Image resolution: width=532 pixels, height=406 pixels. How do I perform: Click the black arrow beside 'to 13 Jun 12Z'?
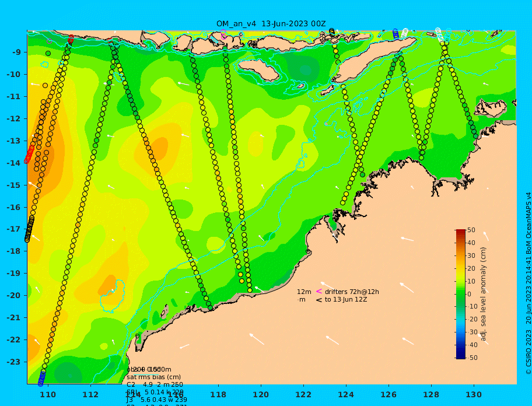(319, 300)
